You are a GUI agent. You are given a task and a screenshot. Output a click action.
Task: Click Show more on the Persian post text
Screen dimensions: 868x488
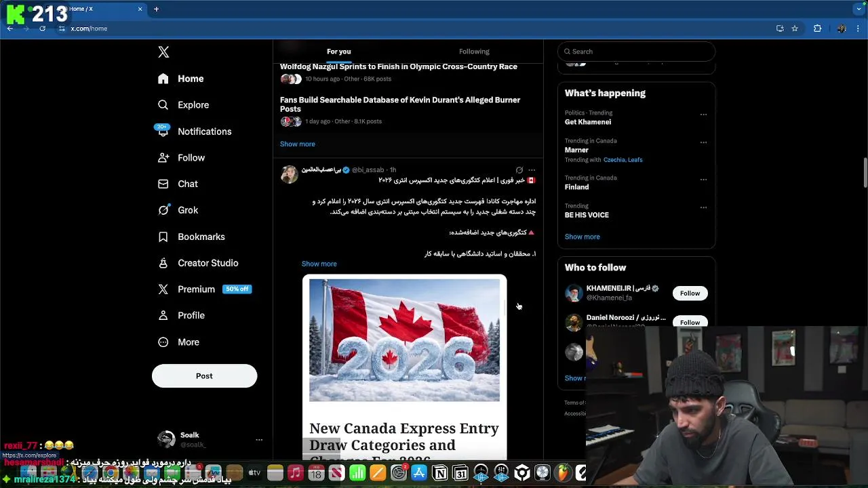tap(319, 264)
